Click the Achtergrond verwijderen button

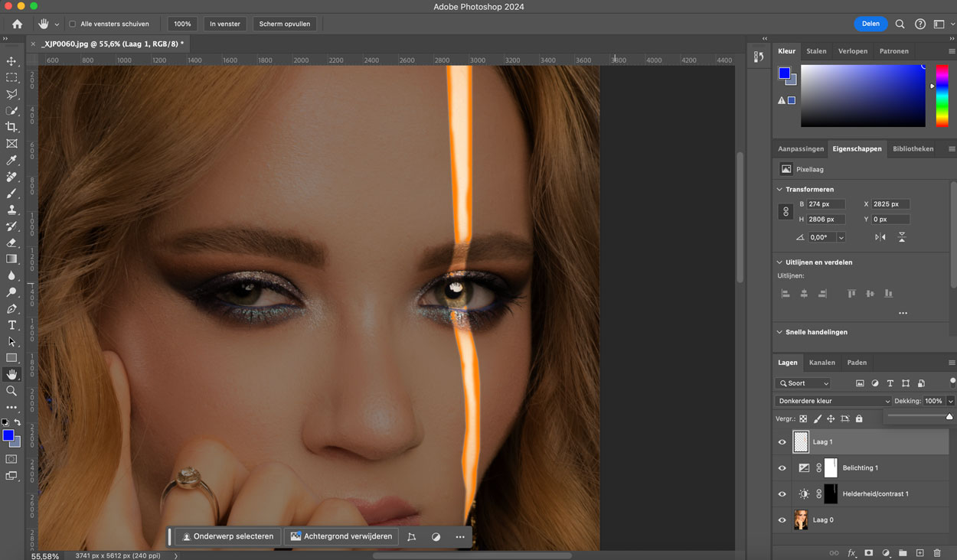tap(341, 536)
